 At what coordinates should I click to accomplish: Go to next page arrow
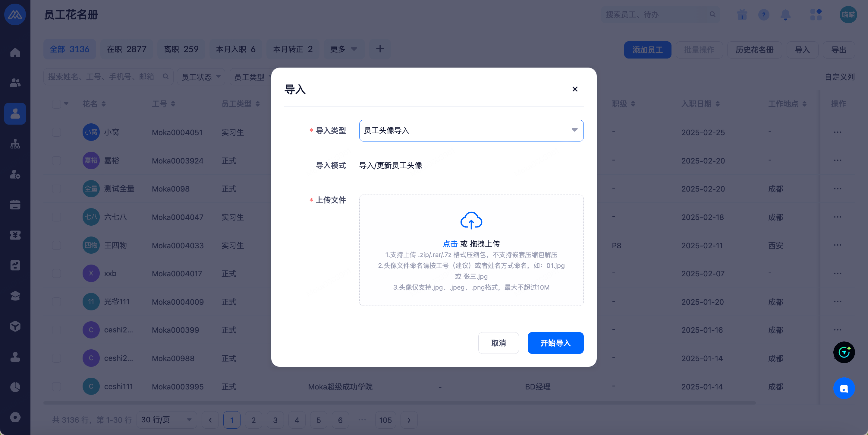click(409, 420)
